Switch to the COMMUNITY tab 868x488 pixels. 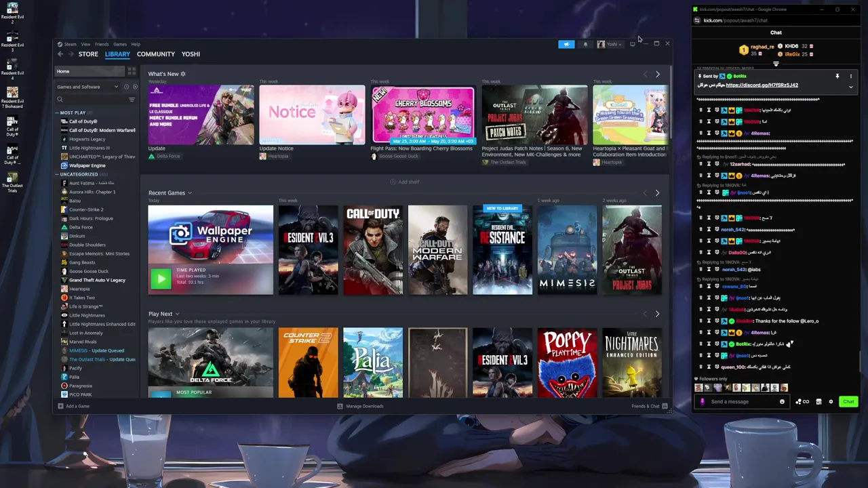pos(156,54)
